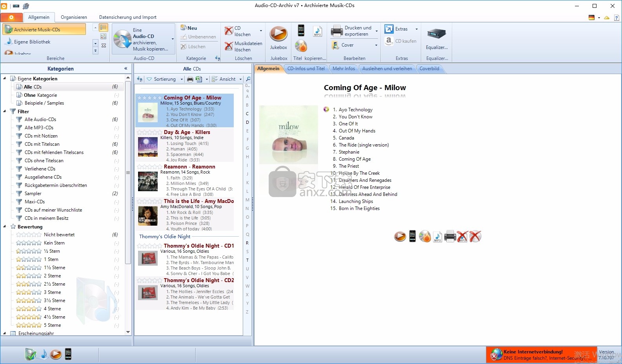The width and height of the screenshot is (622, 364).
Task: Click the printer icon below the tracklist
Action: pyautogui.click(x=450, y=236)
